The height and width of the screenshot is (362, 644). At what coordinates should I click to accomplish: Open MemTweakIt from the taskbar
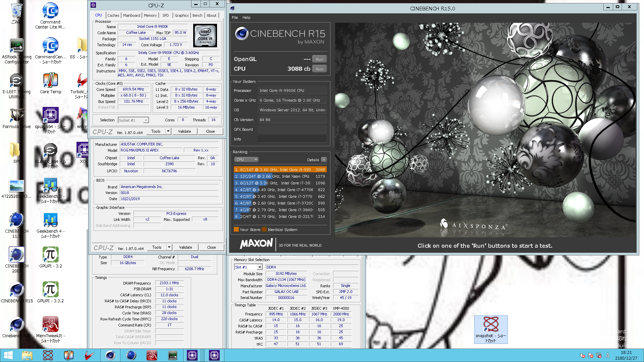[x=152, y=355]
